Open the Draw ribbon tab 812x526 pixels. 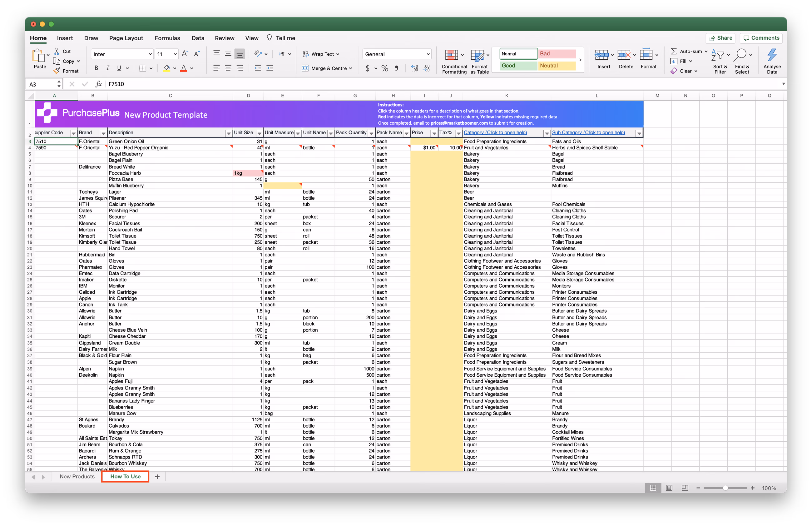click(x=91, y=38)
